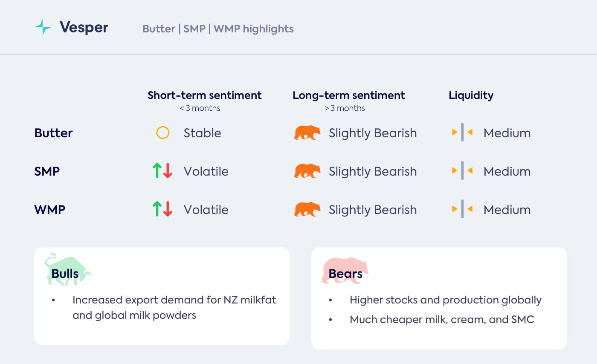Click the WMP medium liquidity icon
Screen dimensions: 597x364
462,210
